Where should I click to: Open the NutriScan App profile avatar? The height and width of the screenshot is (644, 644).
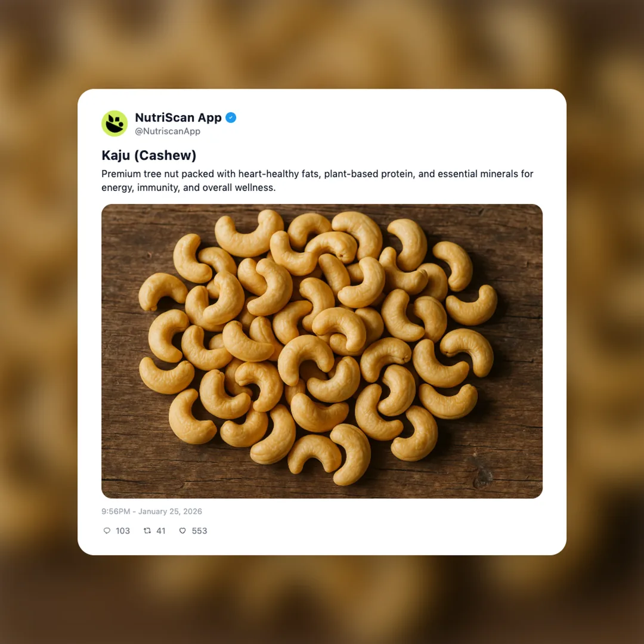click(x=114, y=123)
